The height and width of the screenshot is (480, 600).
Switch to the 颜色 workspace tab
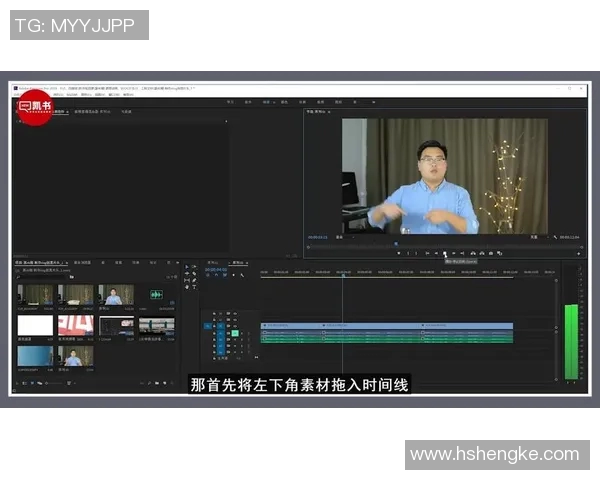[284, 102]
